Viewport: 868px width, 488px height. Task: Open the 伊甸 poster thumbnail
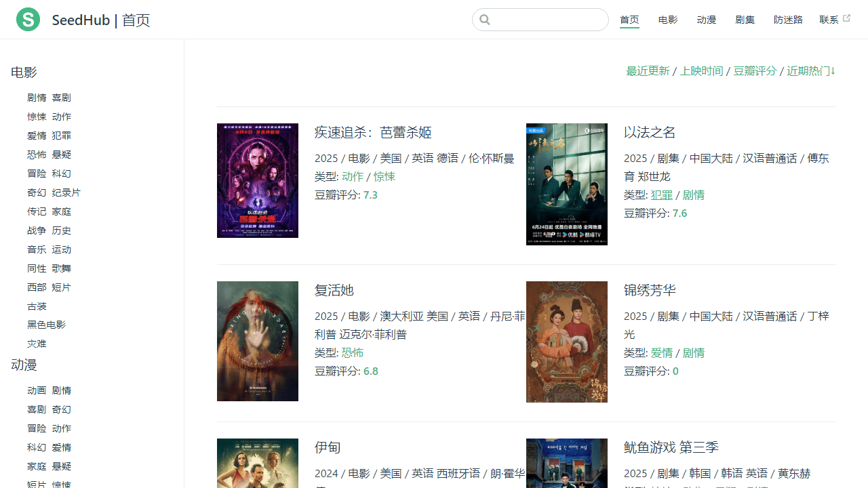(258, 463)
